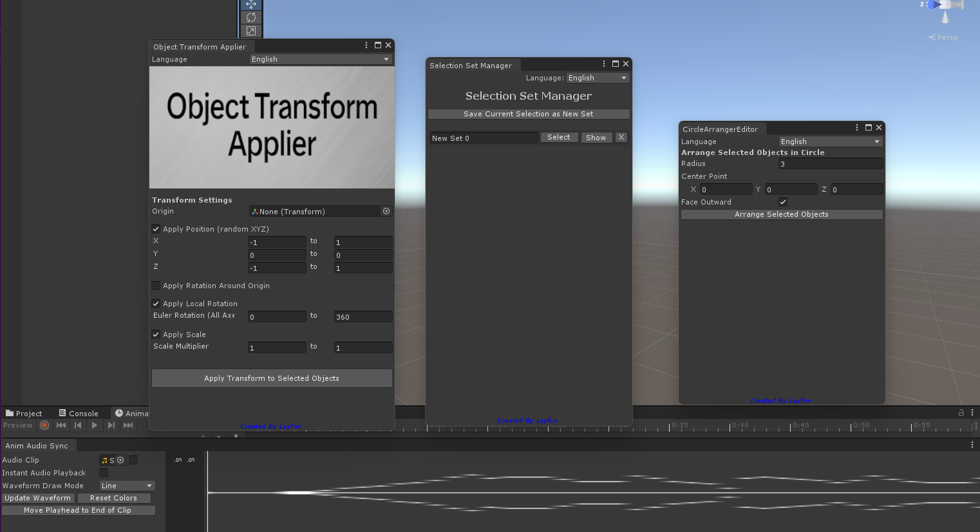Screen dimensions: 980x532
Task: Click Update Waveform button
Action: pyautogui.click(x=38, y=498)
